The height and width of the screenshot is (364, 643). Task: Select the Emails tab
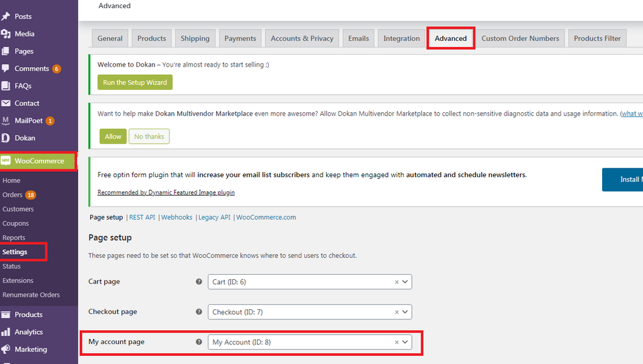point(359,38)
